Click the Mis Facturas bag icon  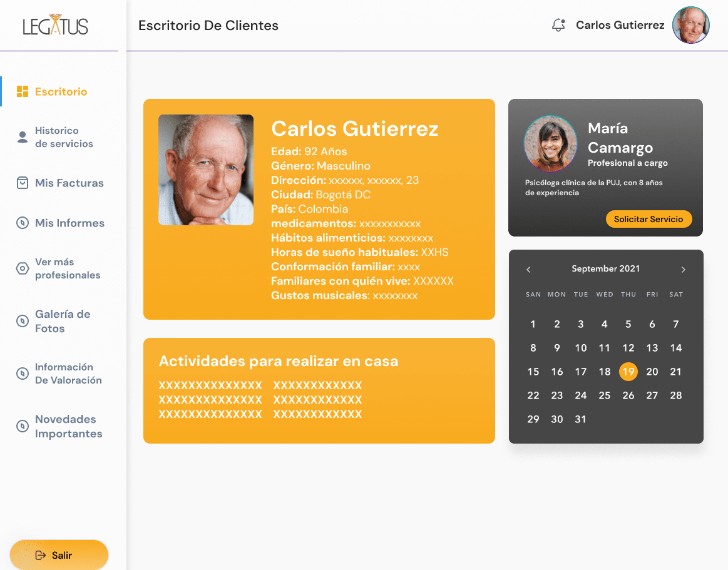click(23, 183)
